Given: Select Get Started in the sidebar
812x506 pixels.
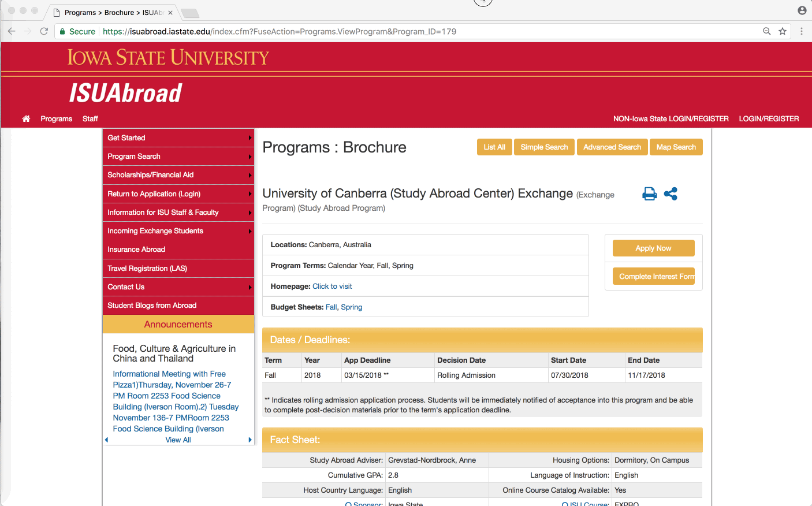Looking at the screenshot, I should (178, 138).
